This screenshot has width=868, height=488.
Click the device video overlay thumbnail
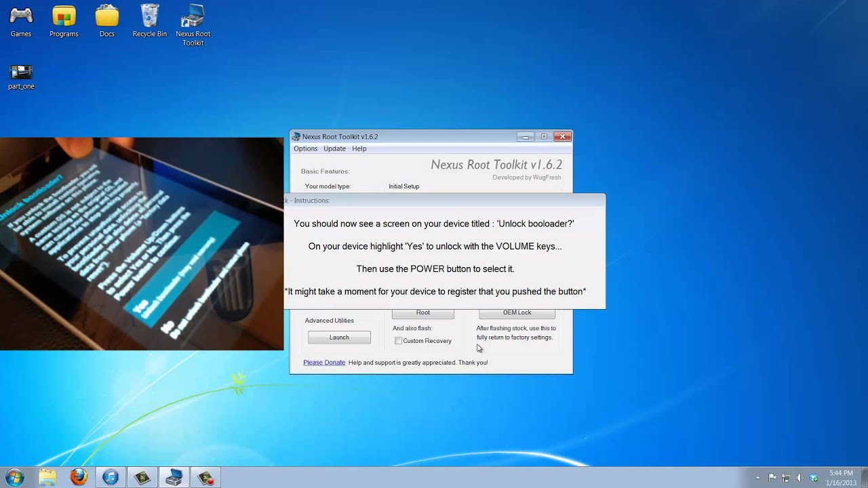pos(142,244)
